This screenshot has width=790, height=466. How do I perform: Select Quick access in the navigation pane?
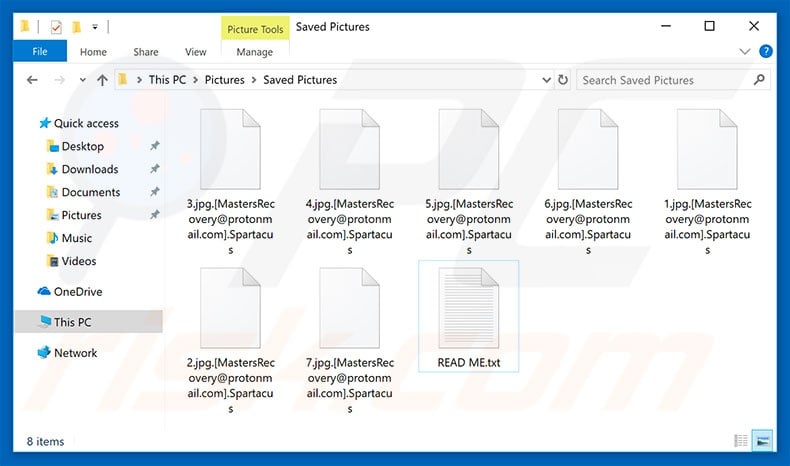86,123
